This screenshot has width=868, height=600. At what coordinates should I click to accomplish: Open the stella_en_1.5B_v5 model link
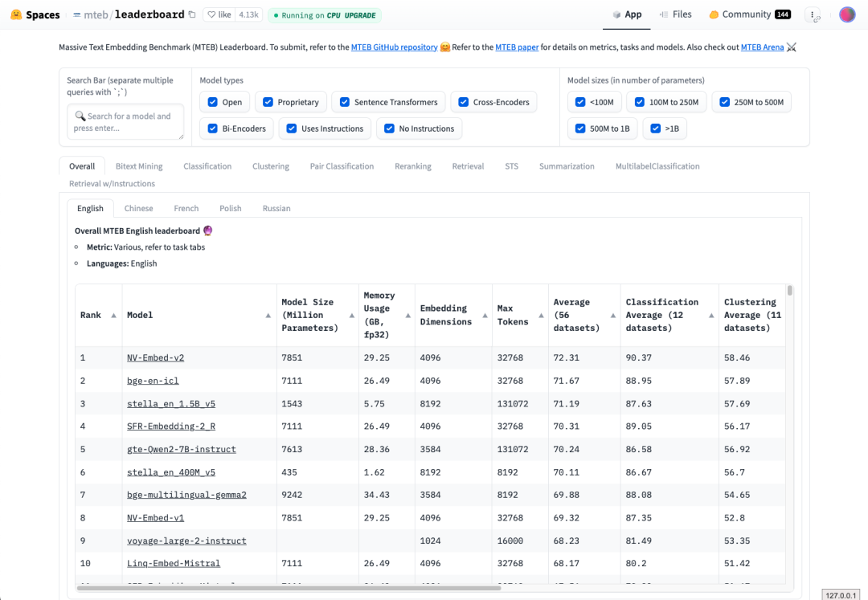pyautogui.click(x=171, y=404)
